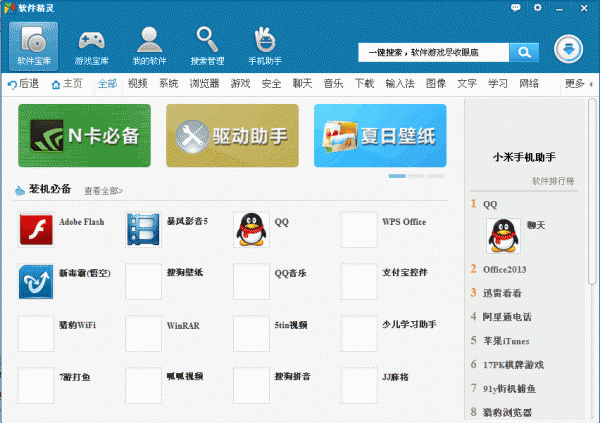
Task: Open the 软件宝库 software library
Action: pos(33,46)
